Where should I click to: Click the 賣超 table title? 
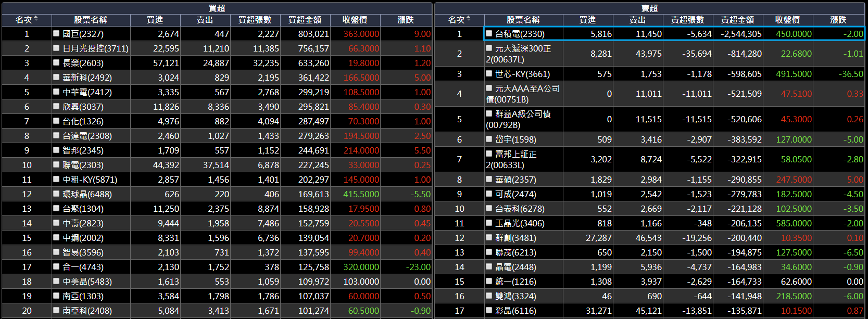tap(650, 8)
